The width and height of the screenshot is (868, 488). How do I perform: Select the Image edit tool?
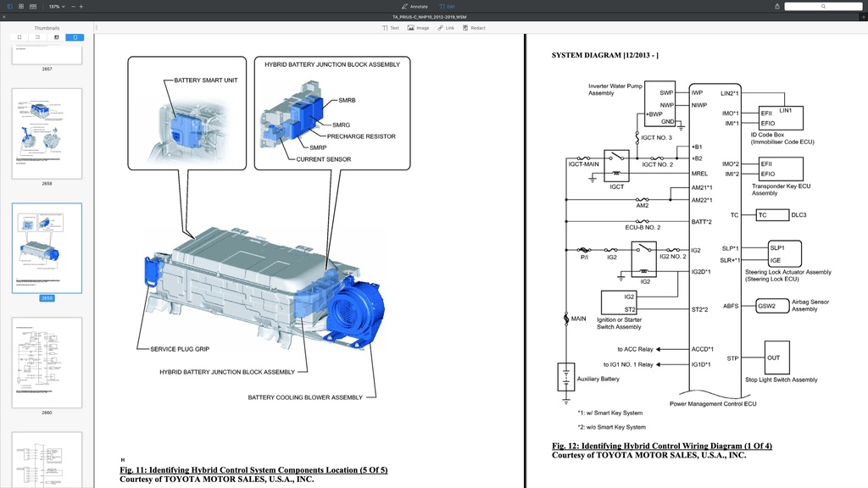419,28
